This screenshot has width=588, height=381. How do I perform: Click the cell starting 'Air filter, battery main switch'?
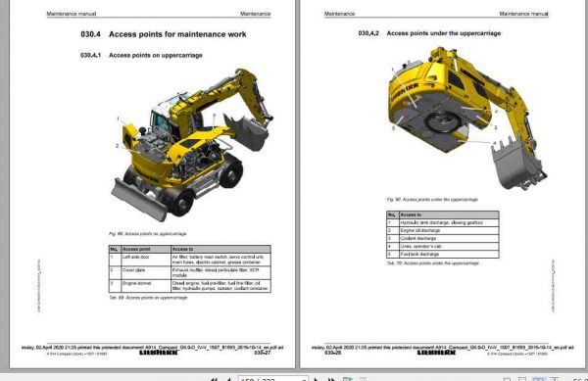(220, 260)
